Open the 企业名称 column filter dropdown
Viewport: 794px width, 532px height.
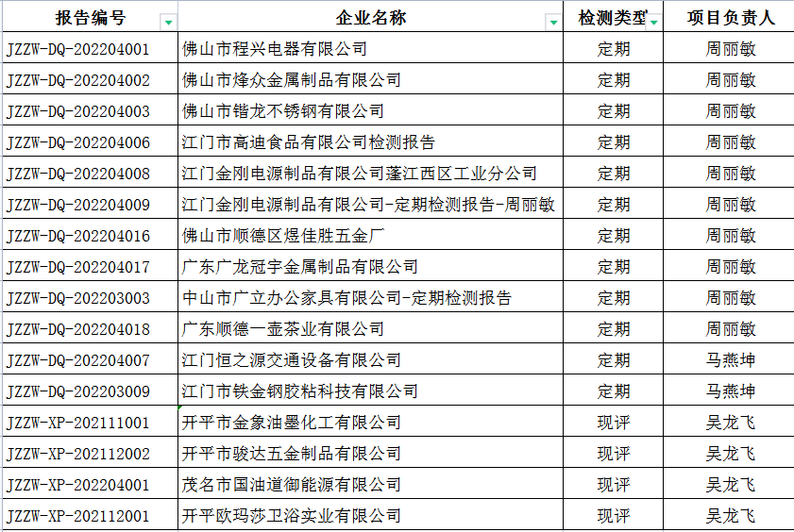pyautogui.click(x=553, y=22)
